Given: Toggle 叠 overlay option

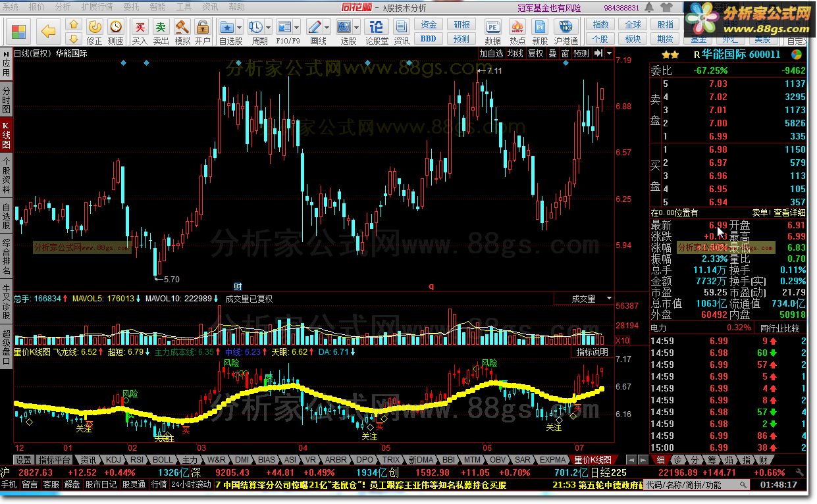Looking at the screenshot, I should [x=552, y=53].
